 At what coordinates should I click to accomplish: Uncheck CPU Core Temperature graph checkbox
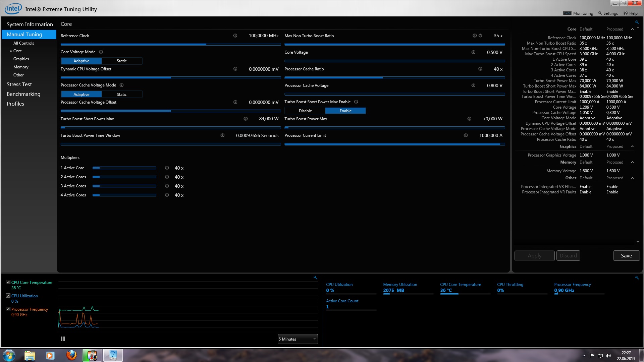click(x=8, y=282)
